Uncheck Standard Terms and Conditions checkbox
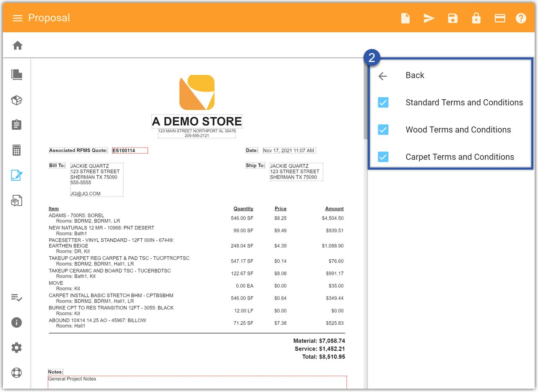538x392 pixels. tap(383, 103)
